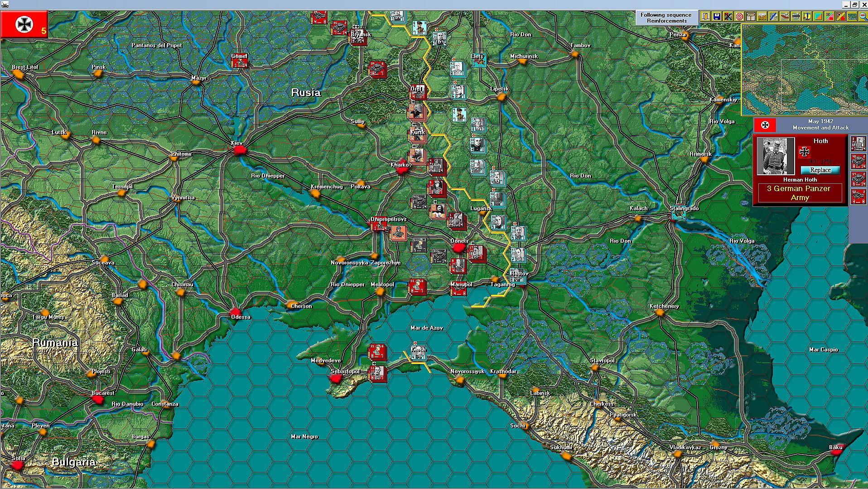Click the exit door icon in toolbar

705,17
